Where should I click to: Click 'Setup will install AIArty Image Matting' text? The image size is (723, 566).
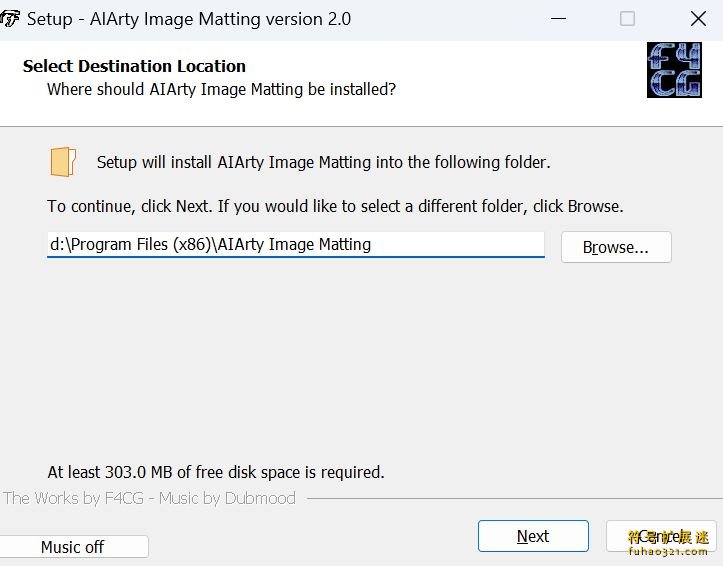pos(324,162)
